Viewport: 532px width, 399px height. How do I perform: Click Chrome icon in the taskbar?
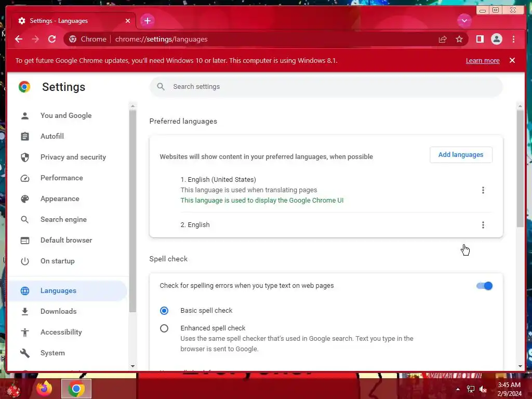coord(76,389)
